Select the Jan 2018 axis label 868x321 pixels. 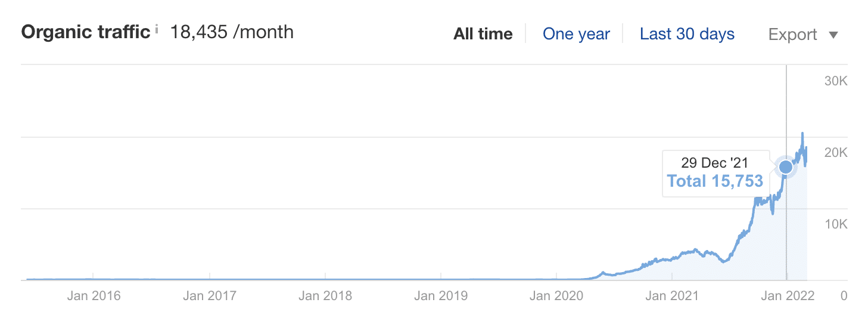coord(325,295)
